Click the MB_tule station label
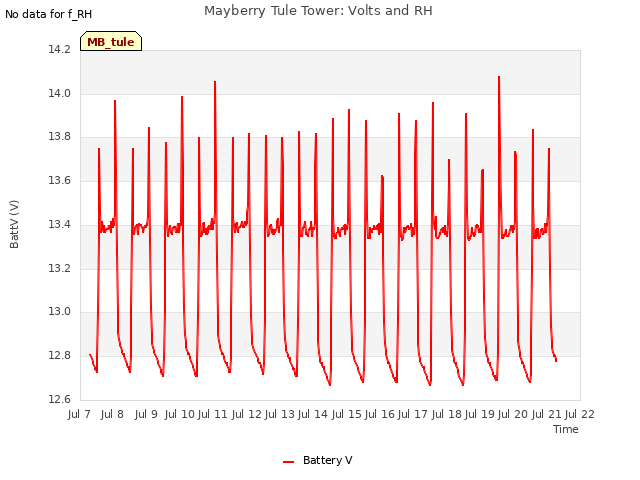Viewport: 640px width, 480px height. pos(111,42)
